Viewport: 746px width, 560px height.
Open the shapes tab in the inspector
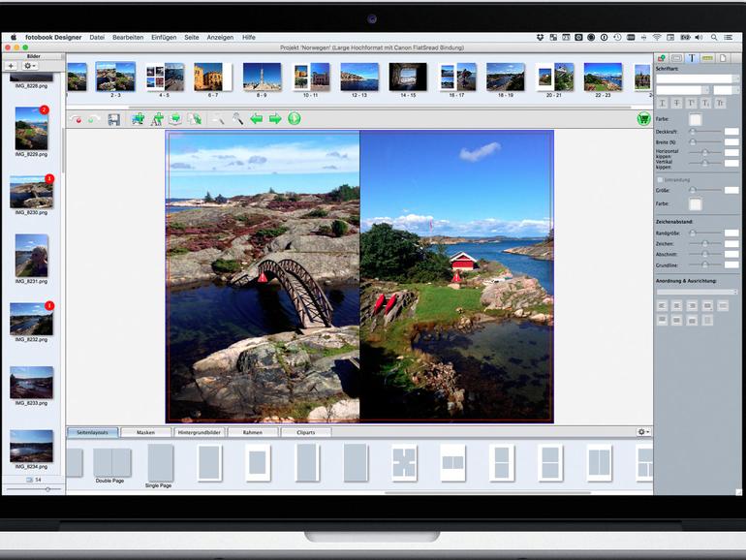(x=662, y=58)
